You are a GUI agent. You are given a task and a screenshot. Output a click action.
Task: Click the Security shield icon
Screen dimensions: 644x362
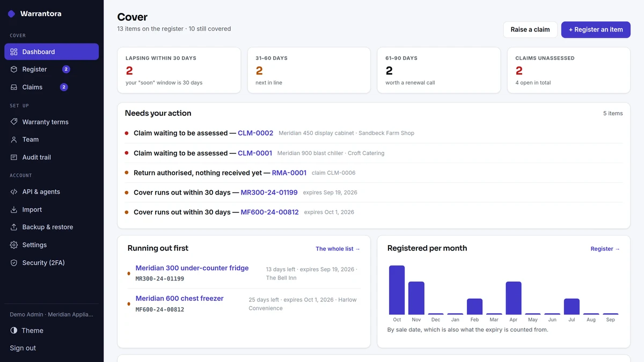coord(14,263)
